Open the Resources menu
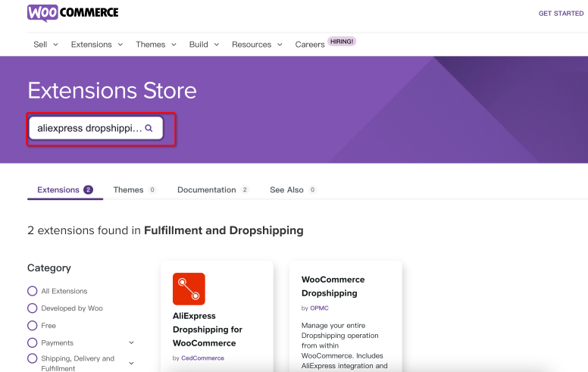 [252, 44]
